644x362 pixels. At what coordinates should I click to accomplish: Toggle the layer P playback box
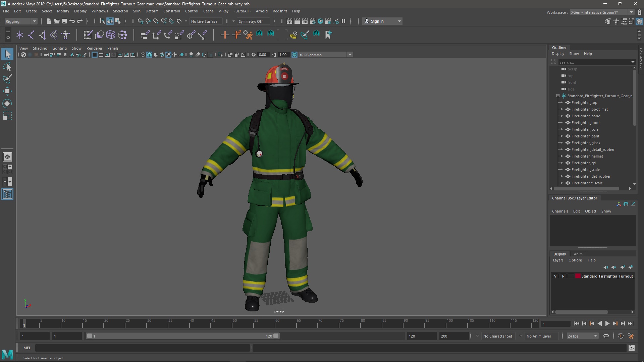point(563,276)
